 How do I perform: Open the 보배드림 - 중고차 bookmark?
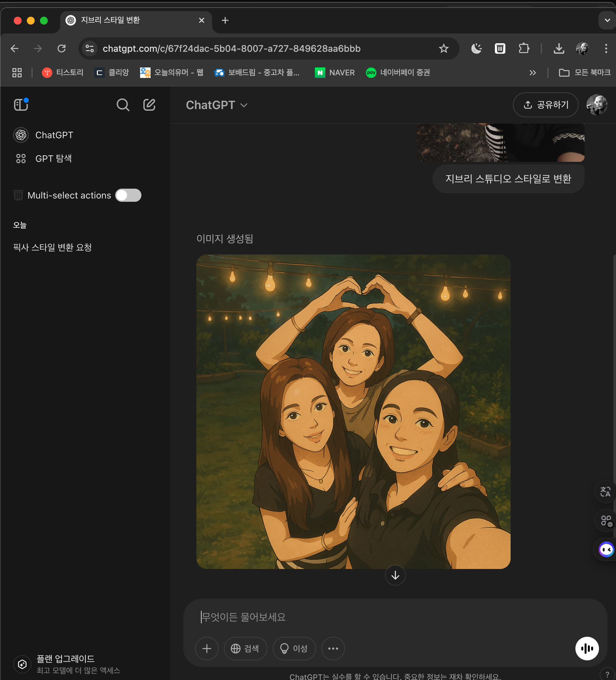click(x=257, y=72)
